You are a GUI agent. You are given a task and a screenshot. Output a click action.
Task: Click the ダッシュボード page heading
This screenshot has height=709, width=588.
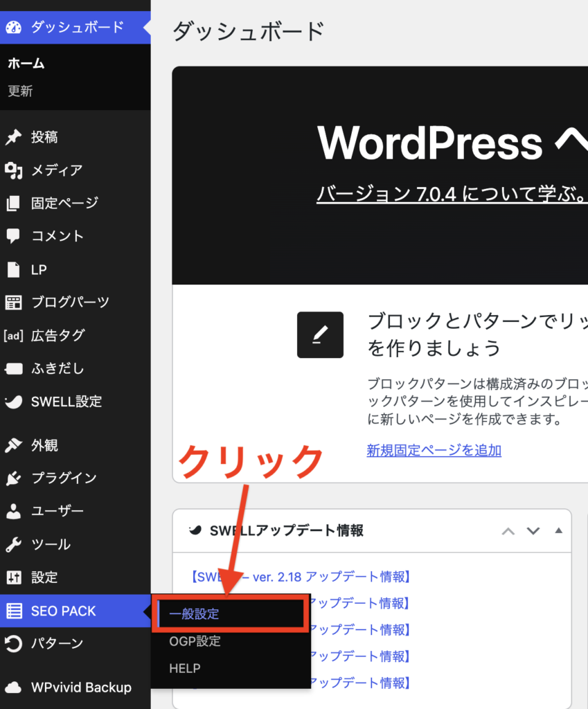pos(249,31)
